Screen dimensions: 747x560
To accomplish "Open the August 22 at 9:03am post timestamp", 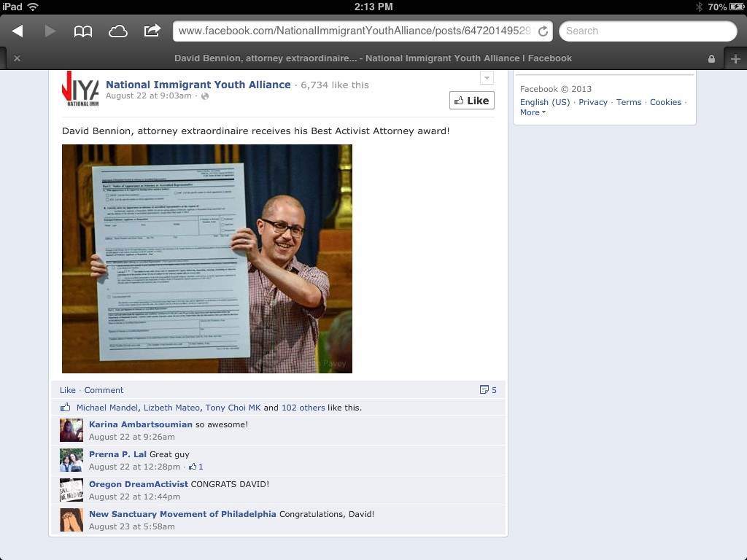I will [149, 96].
